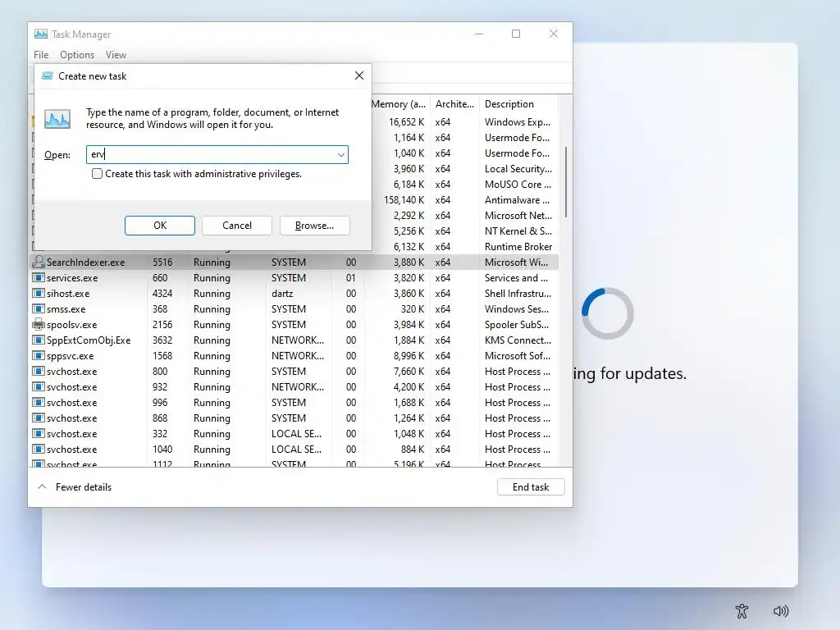Click MoUSO Core description cell
840x630 pixels.
[518, 185]
